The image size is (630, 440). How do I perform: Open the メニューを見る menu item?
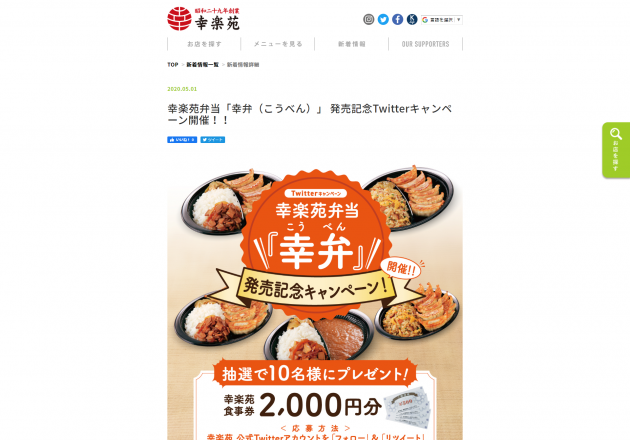[x=278, y=44]
